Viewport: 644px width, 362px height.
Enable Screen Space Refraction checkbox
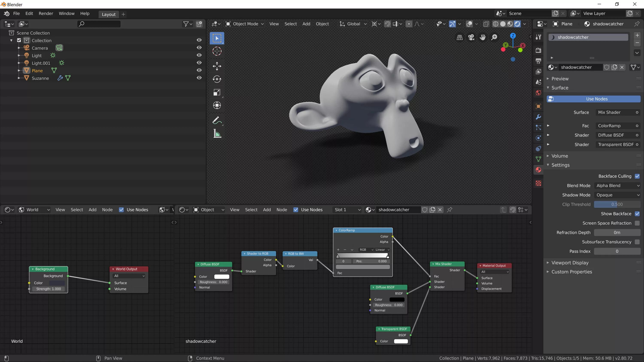point(637,223)
